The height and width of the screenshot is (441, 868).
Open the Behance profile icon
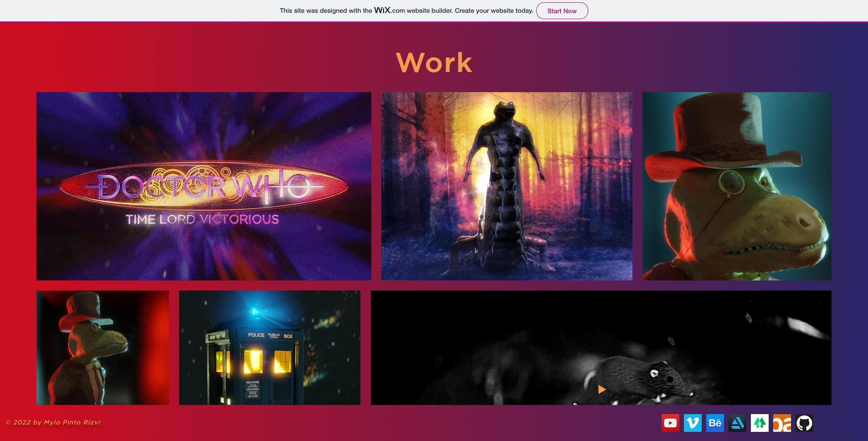(715, 423)
